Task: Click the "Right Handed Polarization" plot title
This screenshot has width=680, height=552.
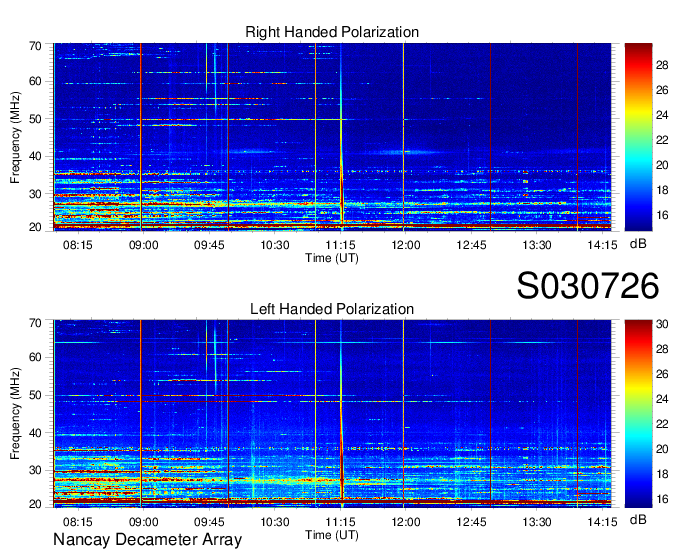Action: coord(332,32)
